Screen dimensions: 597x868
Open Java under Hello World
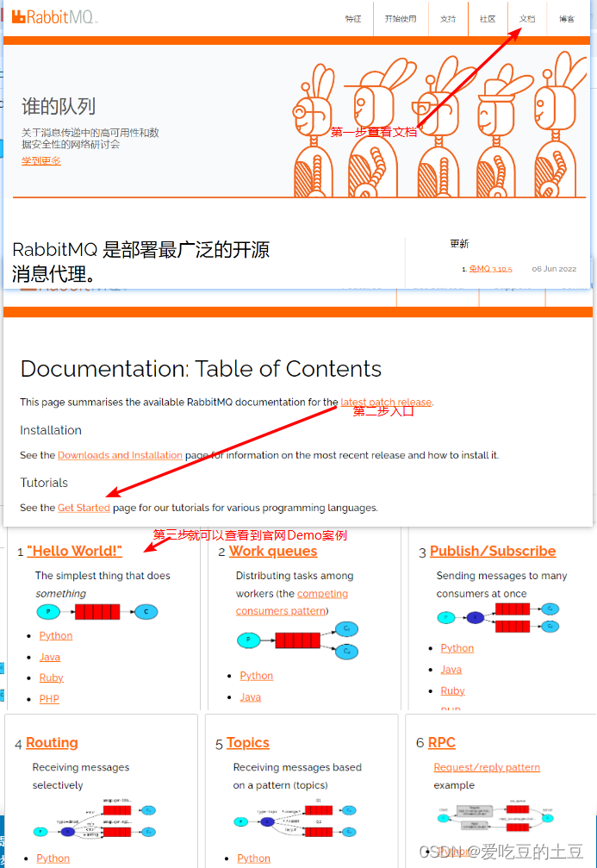tap(50, 657)
